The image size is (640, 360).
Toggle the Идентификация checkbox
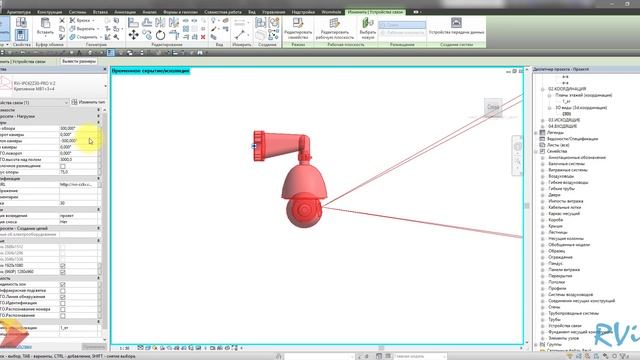coord(62,303)
